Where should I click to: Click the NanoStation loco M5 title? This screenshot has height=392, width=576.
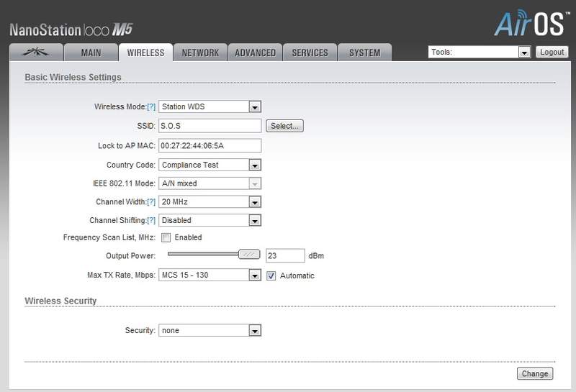71,29
